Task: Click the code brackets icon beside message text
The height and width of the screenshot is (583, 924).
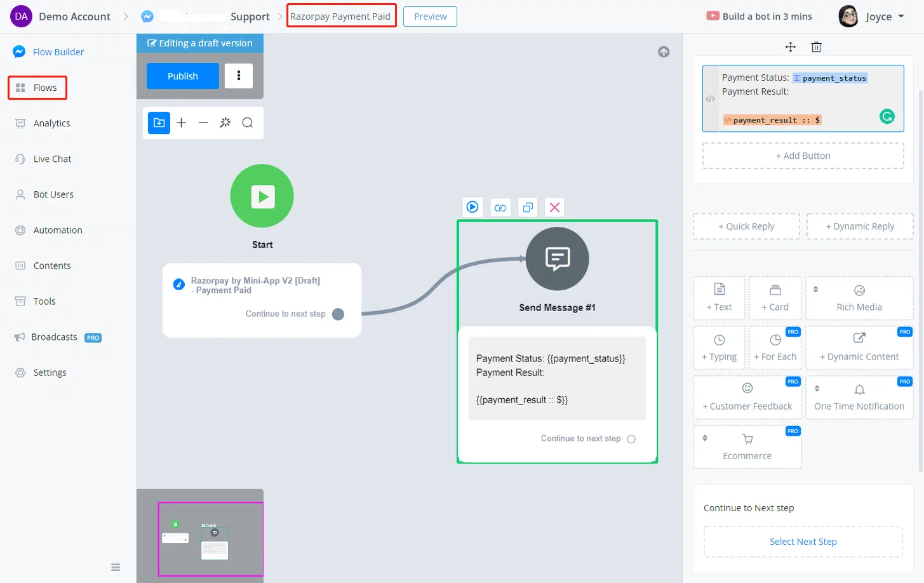Action: click(711, 99)
